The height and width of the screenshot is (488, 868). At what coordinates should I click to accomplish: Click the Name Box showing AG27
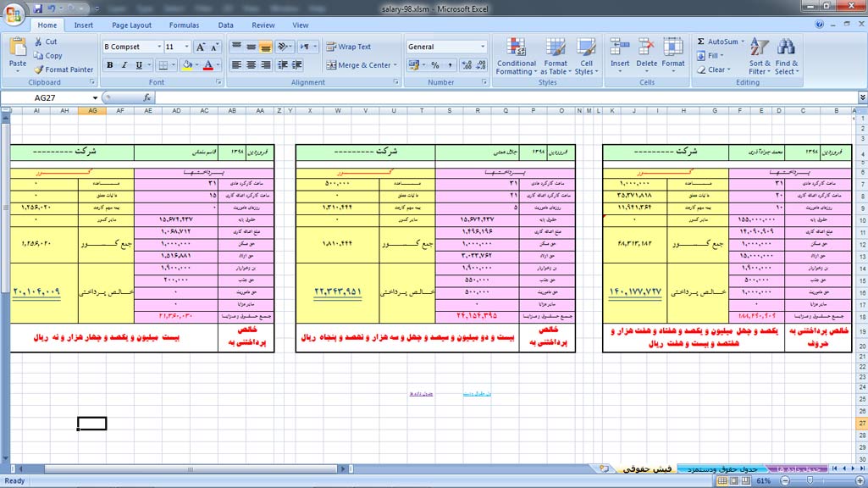(x=49, y=97)
